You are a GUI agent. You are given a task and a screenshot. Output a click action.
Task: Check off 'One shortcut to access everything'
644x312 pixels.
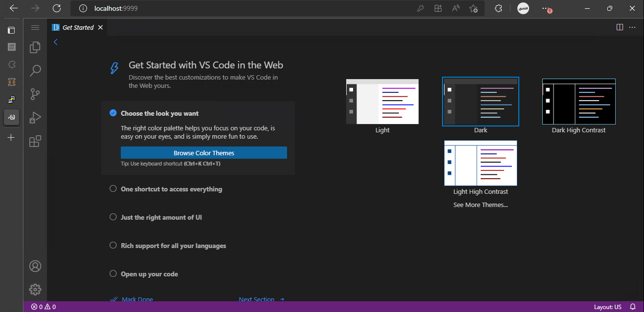pyautogui.click(x=113, y=189)
